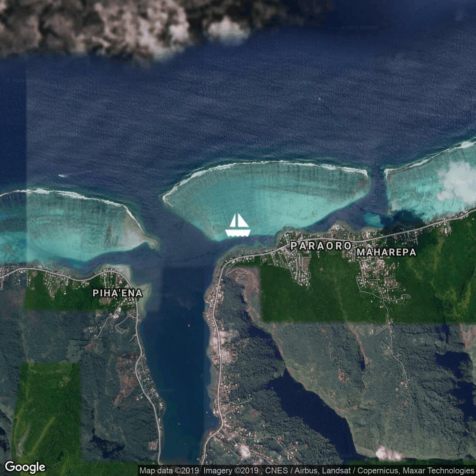Open the 'Map data ©2019' attribution
The image size is (476, 476).
(169, 471)
